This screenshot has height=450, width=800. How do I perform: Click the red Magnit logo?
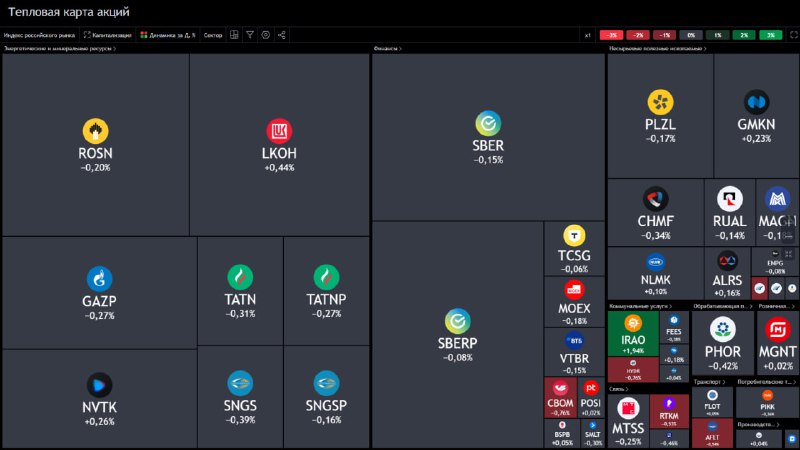click(x=778, y=330)
